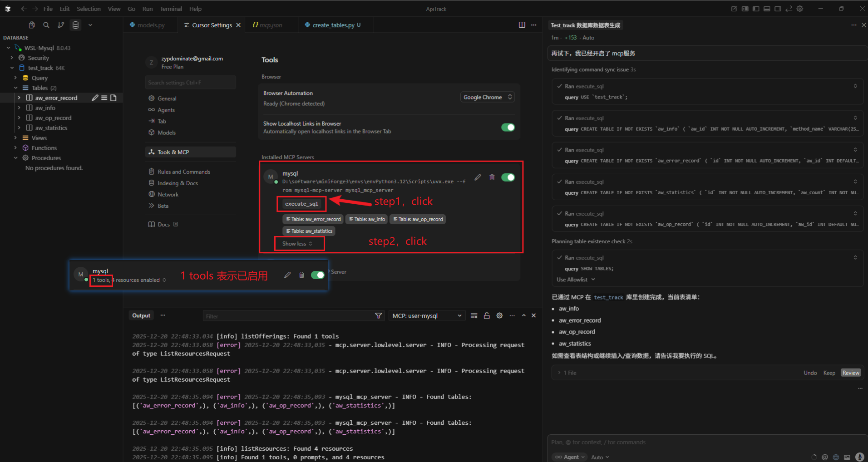
Task: Open the Google Chrome browser dropdown
Action: click(487, 97)
